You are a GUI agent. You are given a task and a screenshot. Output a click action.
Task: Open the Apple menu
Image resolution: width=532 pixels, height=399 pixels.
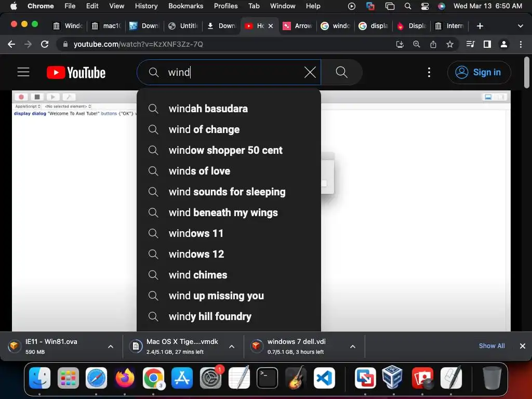(14, 6)
